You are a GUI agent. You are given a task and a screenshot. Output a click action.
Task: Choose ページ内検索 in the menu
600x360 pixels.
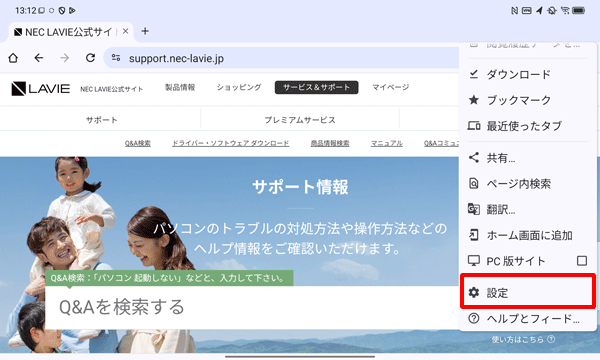[x=528, y=184]
